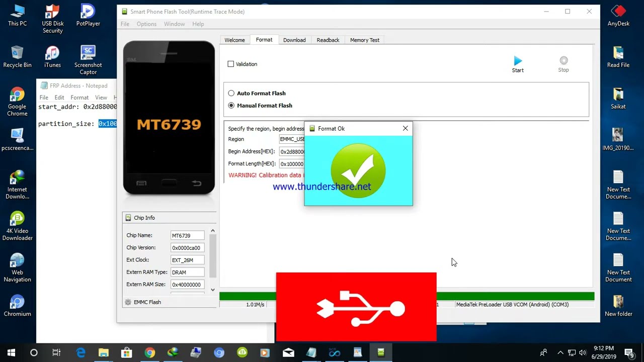This screenshot has width=644, height=362.
Task: Click start_addr line in Notepad
Action: click(77, 107)
